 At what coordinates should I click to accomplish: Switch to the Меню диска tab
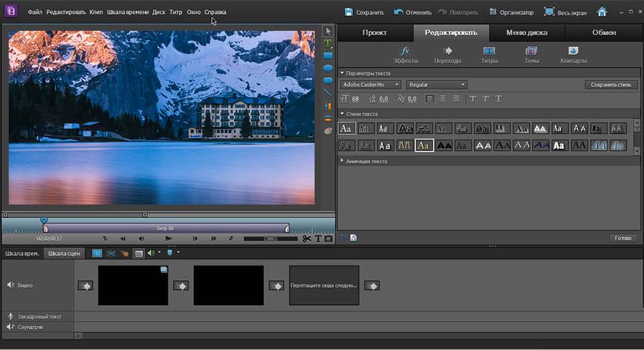(x=527, y=32)
